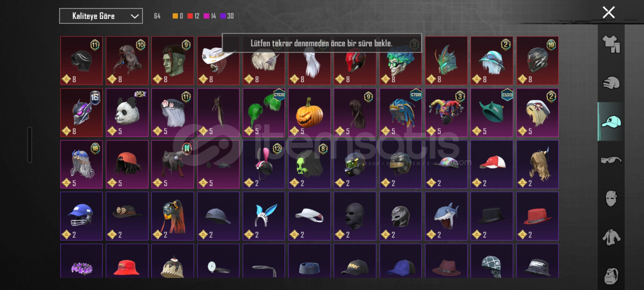Select the helmet category icon in the sidebar
This screenshot has width=644, height=290.
click(611, 83)
